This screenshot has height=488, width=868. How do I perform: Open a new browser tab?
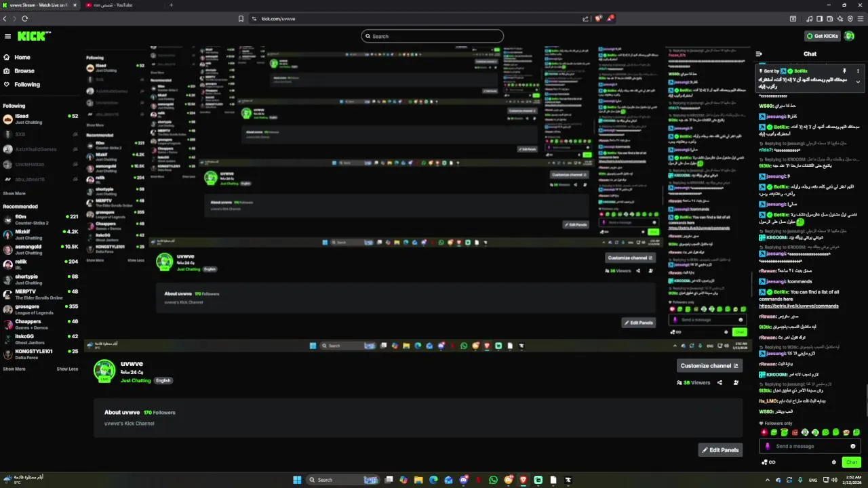click(171, 5)
